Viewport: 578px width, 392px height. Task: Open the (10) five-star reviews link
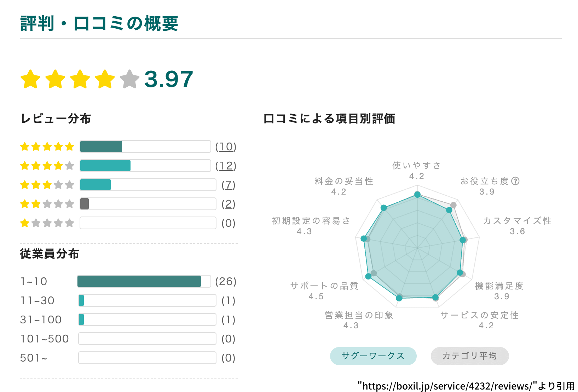tap(226, 147)
